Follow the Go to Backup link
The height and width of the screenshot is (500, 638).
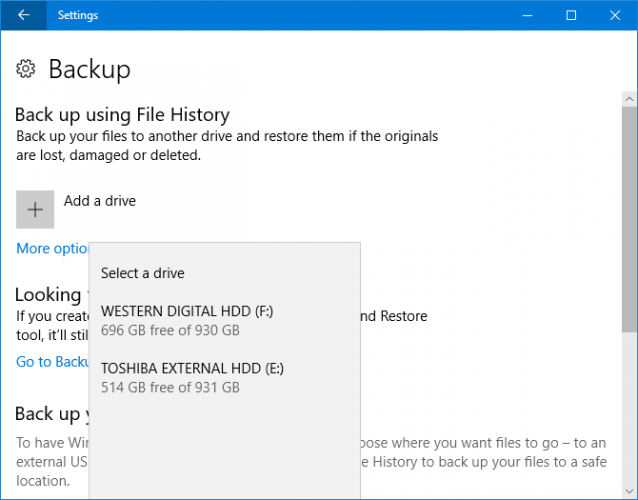(52, 362)
